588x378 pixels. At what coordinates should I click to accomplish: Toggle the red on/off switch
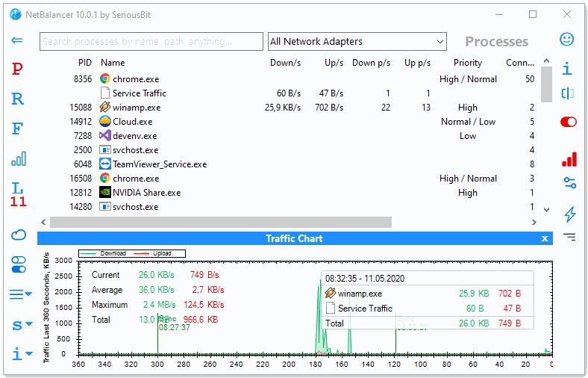click(x=569, y=122)
